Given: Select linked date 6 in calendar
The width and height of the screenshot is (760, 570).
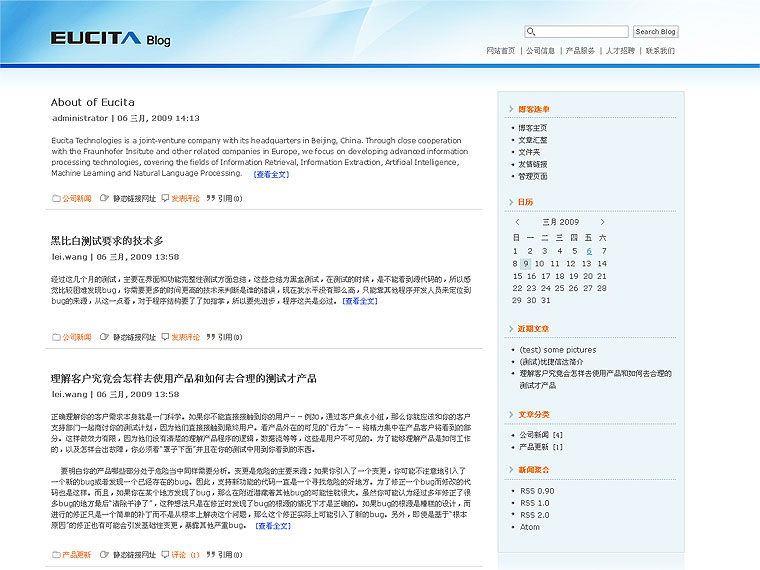Looking at the screenshot, I should [x=589, y=251].
